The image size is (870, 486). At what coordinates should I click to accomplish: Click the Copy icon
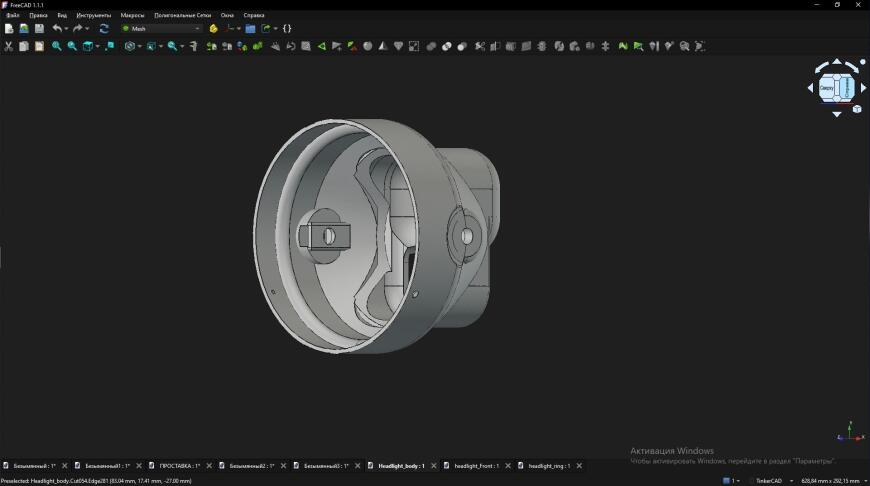(x=24, y=46)
